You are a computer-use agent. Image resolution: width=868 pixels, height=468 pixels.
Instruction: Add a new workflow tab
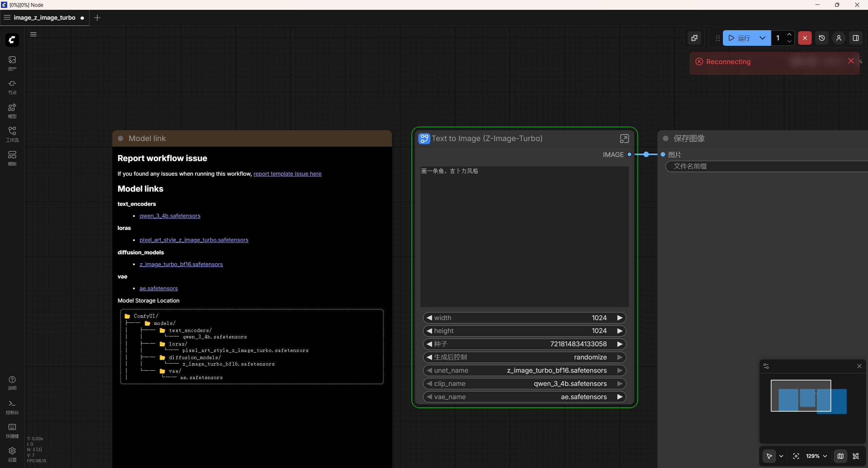[97, 18]
